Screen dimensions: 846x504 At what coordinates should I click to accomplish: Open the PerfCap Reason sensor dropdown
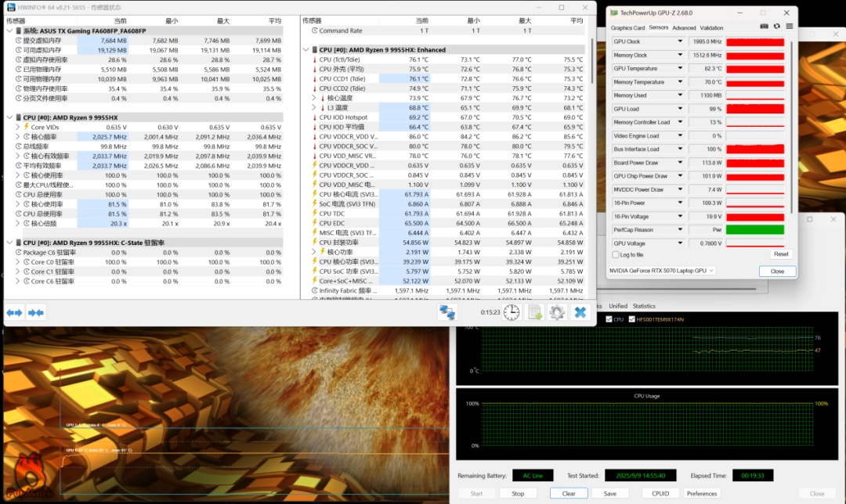680,229
